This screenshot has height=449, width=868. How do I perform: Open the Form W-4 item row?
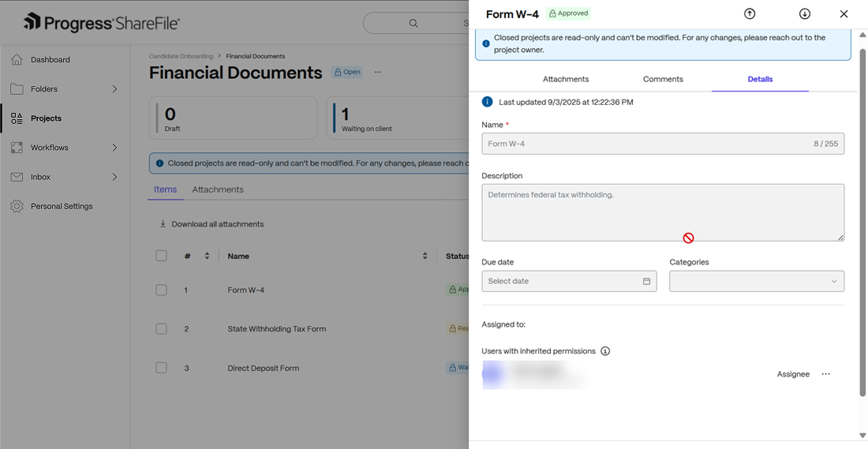coord(245,290)
